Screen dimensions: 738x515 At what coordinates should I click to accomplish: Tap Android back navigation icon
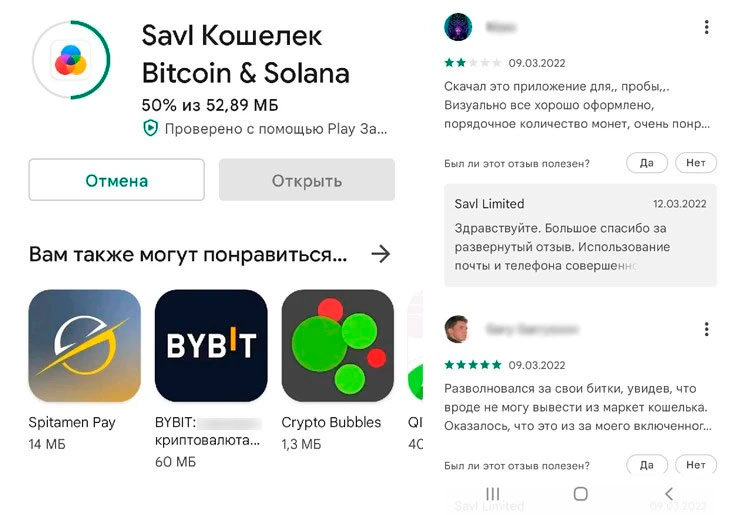pos(669,493)
